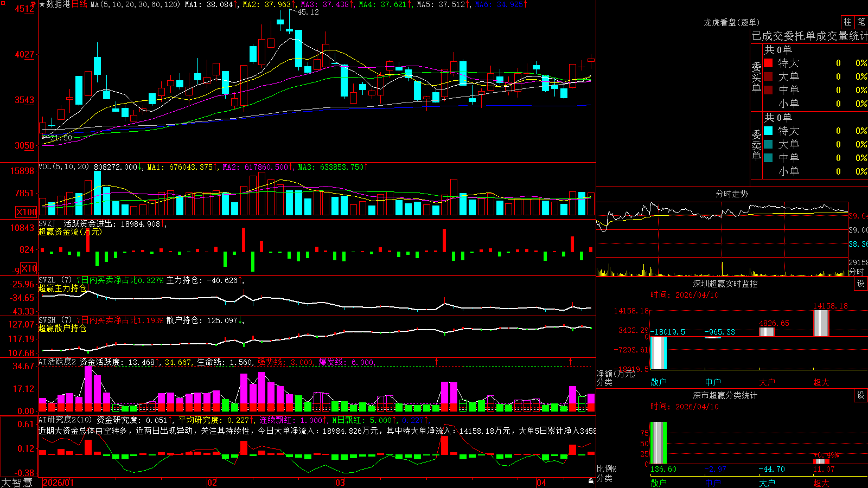Click the red 特大 swatch under 委买单
The width and height of the screenshot is (868, 488).
[768, 63]
